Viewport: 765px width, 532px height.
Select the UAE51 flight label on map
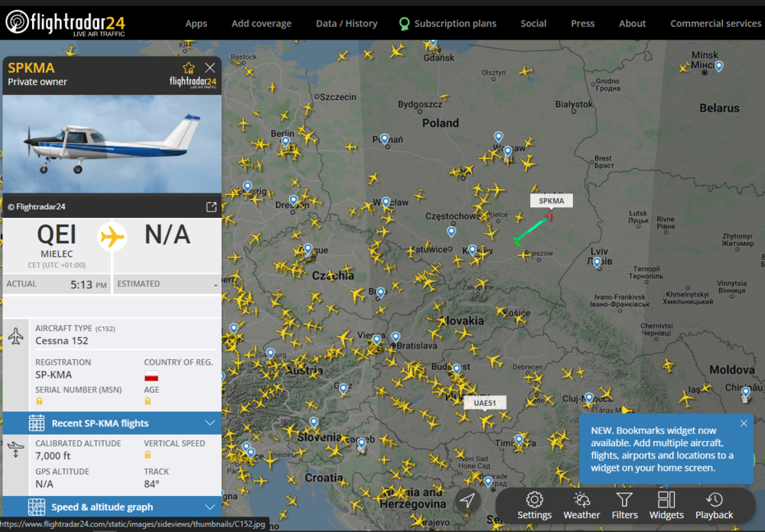484,403
